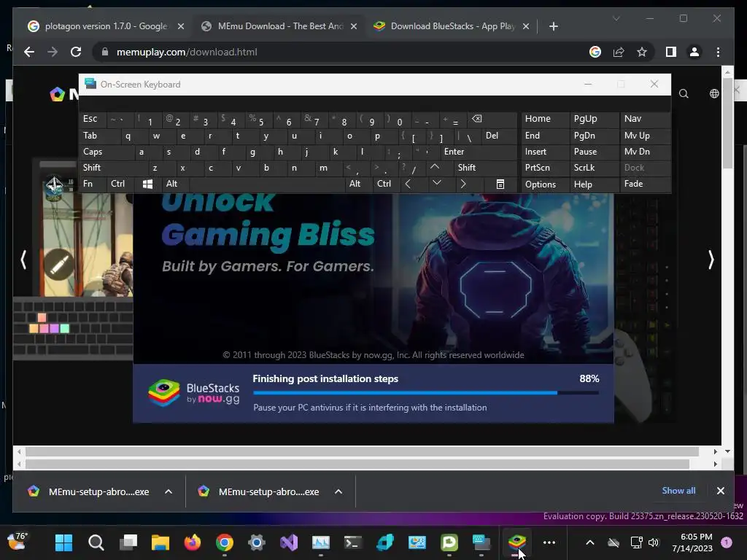Click the lower horizontal browser scrollbar
The height and width of the screenshot is (560, 747).
[x=357, y=464]
